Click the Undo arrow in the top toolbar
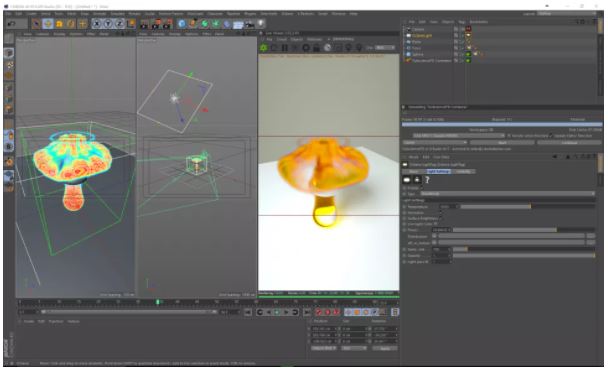The width and height of the screenshot is (608, 369). coord(11,24)
